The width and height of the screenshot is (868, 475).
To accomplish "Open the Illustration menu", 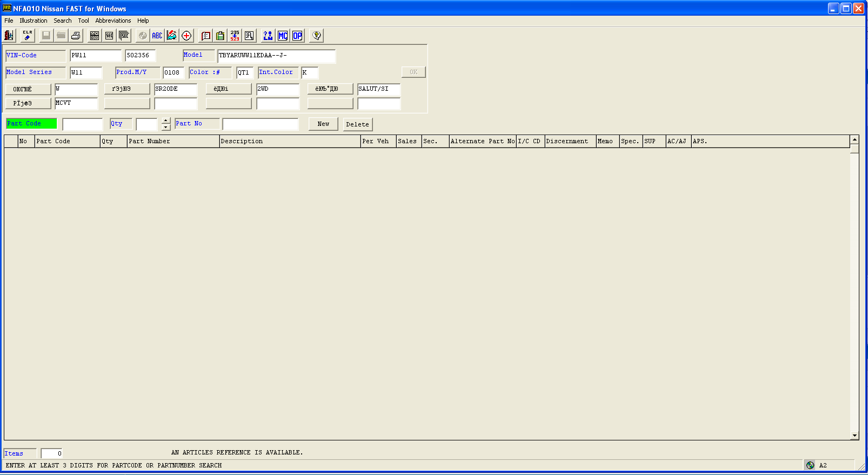I will (34, 21).
